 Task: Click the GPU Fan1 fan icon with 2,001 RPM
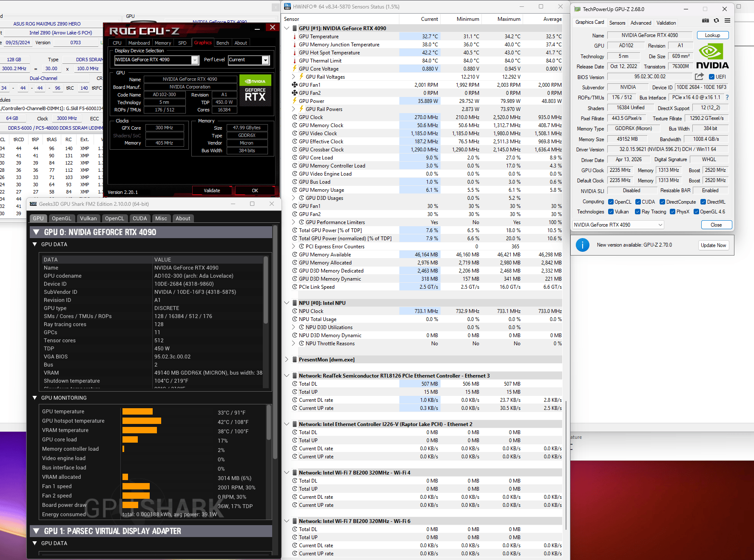pyautogui.click(x=294, y=85)
